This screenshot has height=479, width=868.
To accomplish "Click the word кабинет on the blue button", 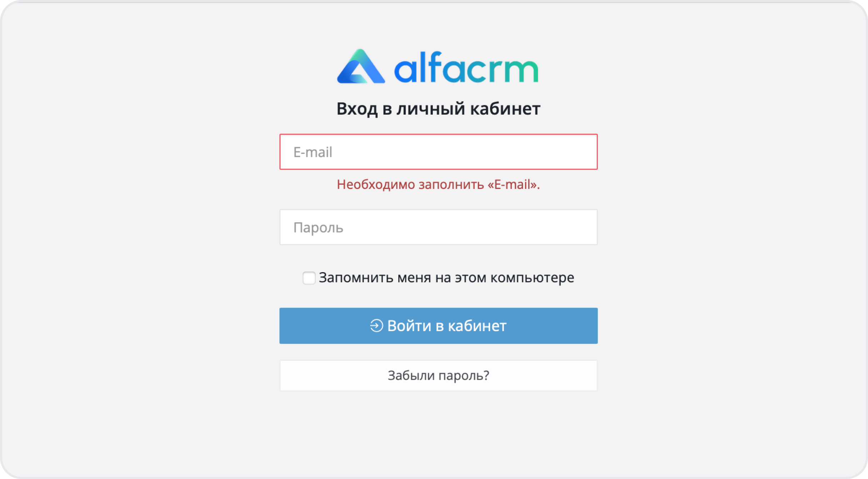I will click(477, 326).
